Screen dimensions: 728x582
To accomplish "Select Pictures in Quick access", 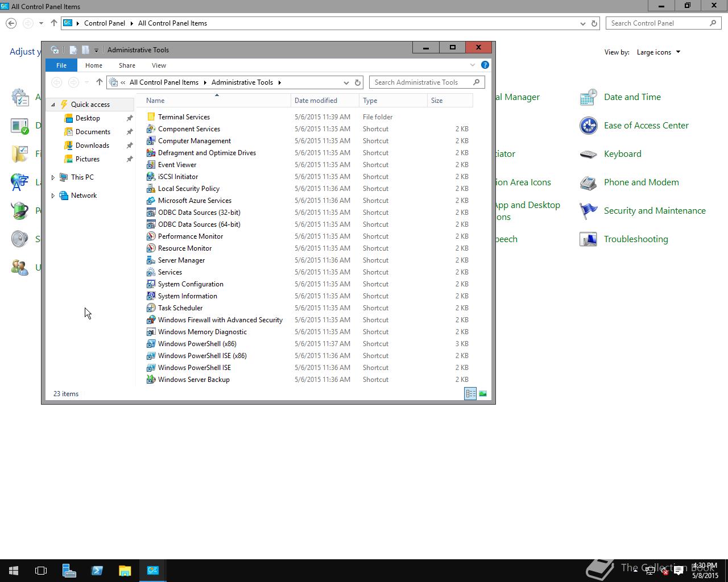I will click(x=87, y=159).
